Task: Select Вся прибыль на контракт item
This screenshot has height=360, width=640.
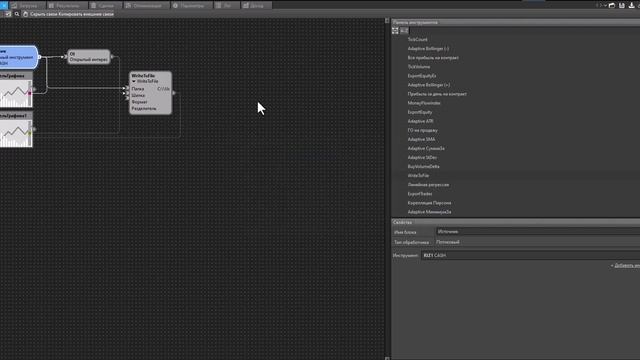Action: click(x=433, y=58)
